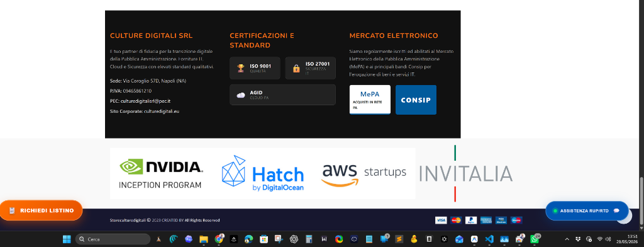This screenshot has height=247, width=644.
Task: Launch Visual Studio Code from taskbar
Action: click(x=489, y=239)
